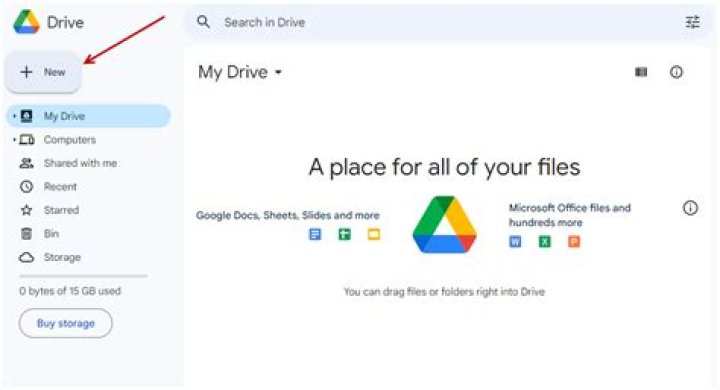Switch layout with the view toggle icon

tap(641, 72)
